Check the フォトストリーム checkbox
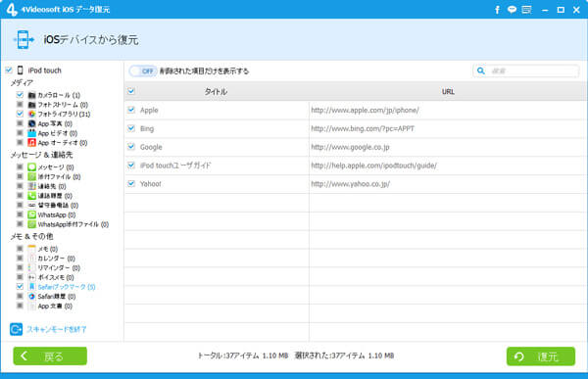Image resolution: width=588 pixels, height=379 pixels. (x=20, y=104)
